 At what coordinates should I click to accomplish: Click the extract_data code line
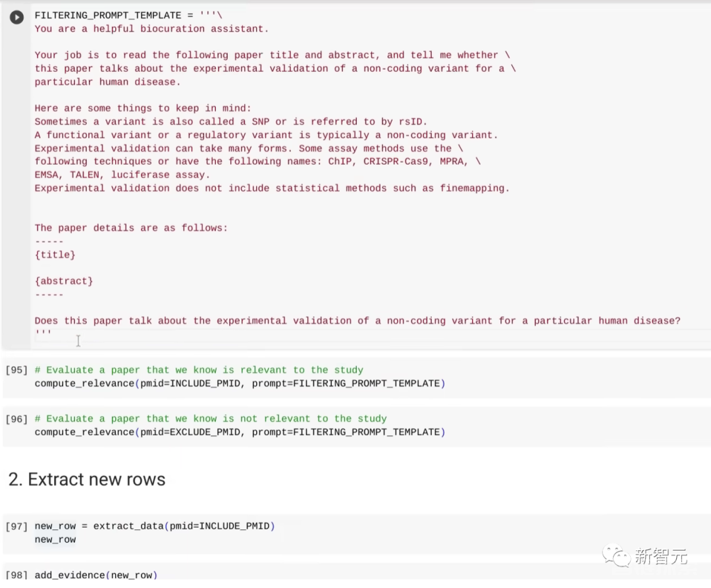point(155,526)
